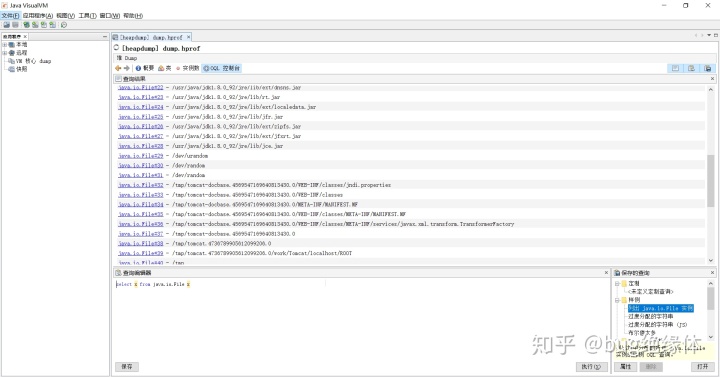Screen dimensions: 720x377
Task: Close the 查询编辑器 (query editor) section
Action: point(606,273)
